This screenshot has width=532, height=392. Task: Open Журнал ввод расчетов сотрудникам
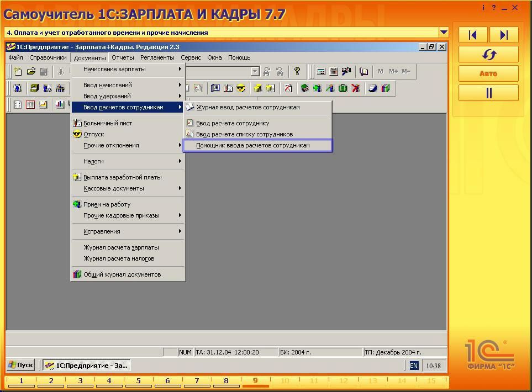(x=257, y=107)
